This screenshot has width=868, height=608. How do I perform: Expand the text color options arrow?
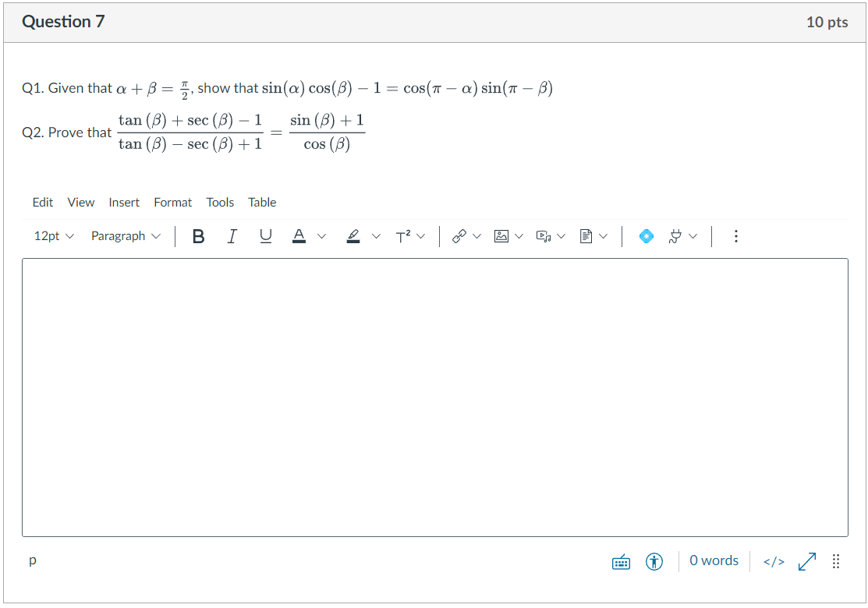click(x=321, y=236)
